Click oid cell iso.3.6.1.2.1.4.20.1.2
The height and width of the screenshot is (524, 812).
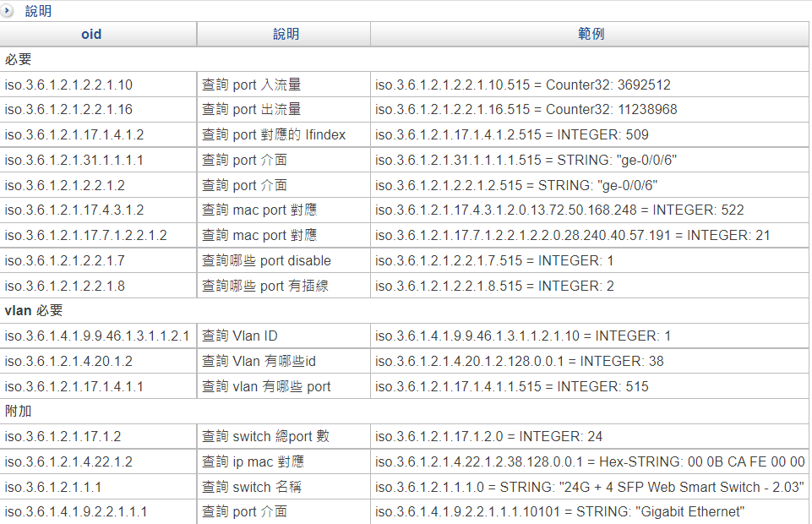click(68, 361)
